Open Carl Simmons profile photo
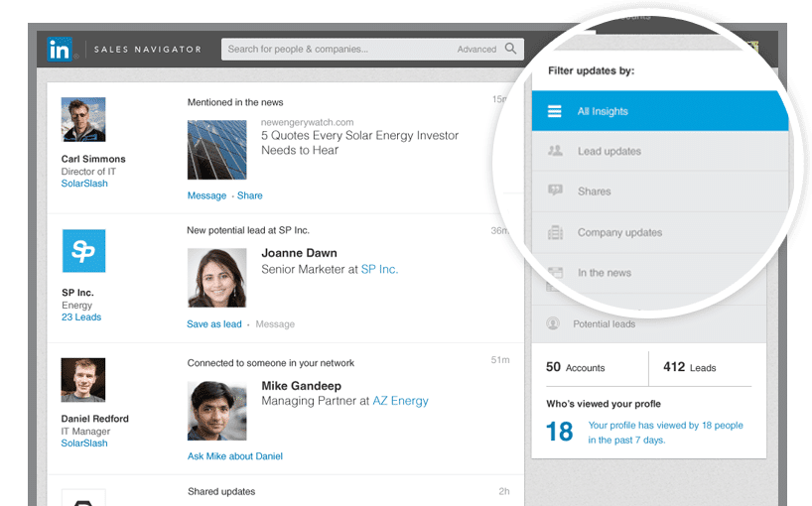The image size is (812, 506). 83,119
